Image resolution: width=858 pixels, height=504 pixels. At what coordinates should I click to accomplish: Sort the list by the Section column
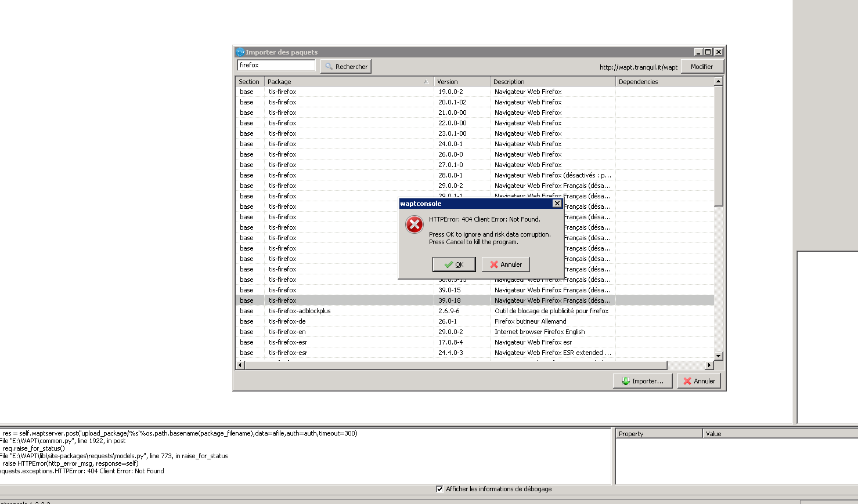[250, 82]
